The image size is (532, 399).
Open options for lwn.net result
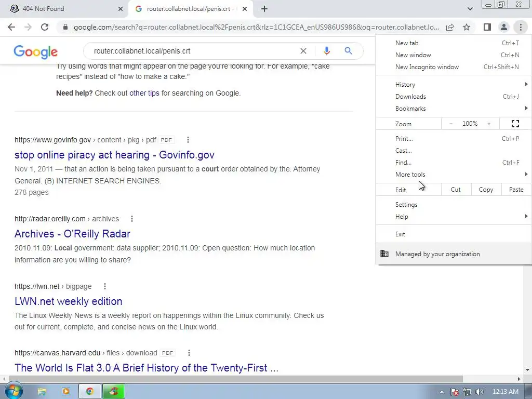pyautogui.click(x=105, y=286)
